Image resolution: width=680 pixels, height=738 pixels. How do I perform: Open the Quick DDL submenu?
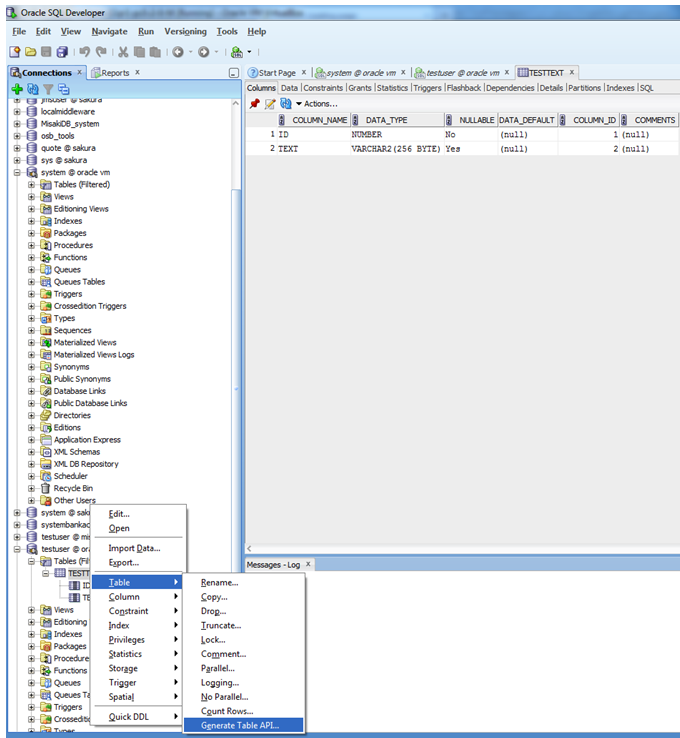137,717
